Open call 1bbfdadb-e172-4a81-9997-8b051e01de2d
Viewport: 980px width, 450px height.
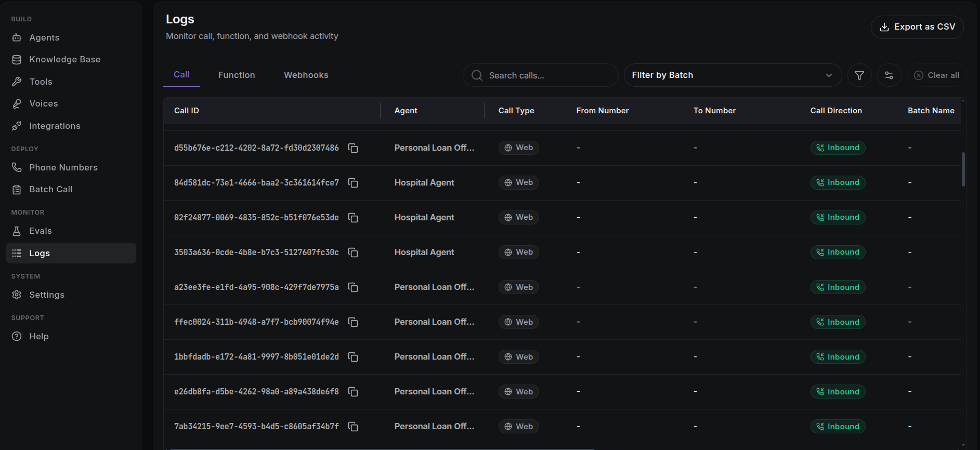pos(256,357)
